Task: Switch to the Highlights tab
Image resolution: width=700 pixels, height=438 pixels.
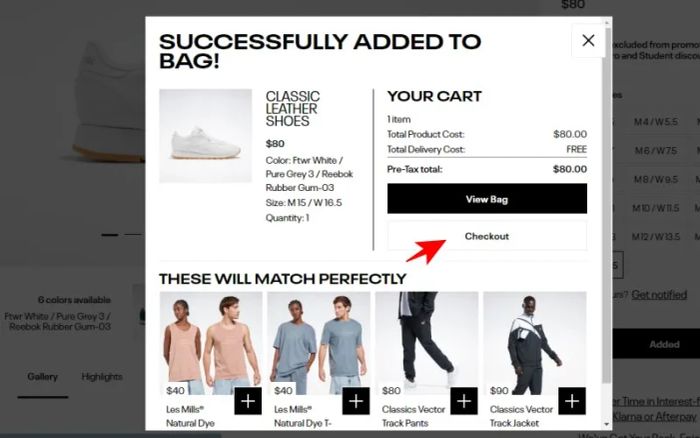Action: 102,377
